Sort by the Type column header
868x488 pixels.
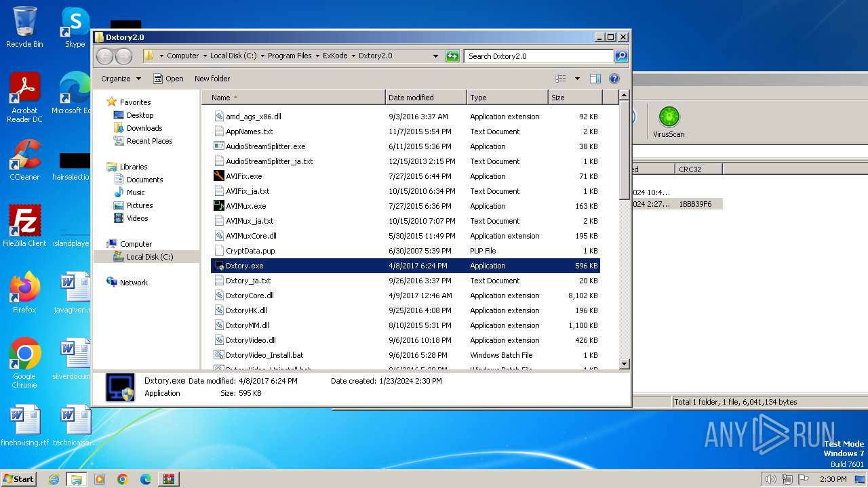point(507,98)
